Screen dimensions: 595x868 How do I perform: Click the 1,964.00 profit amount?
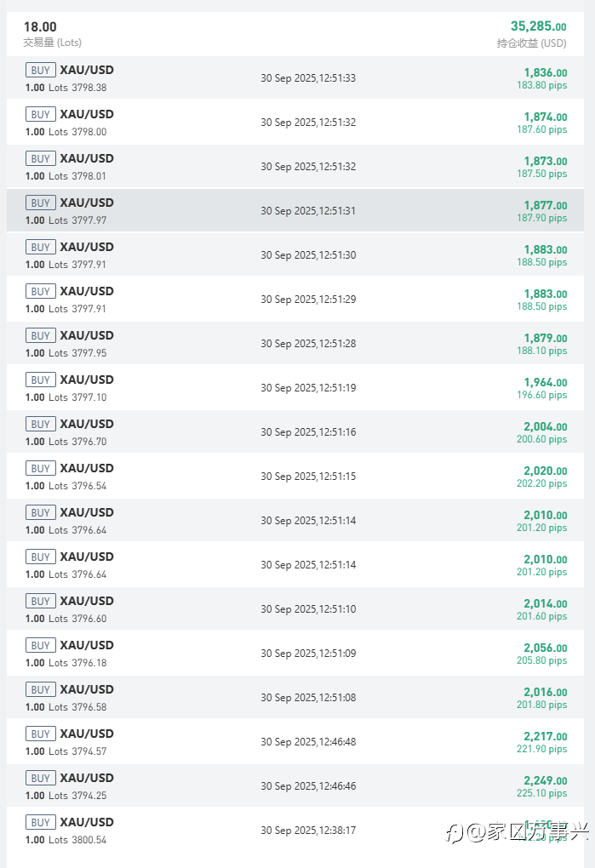pos(545,382)
